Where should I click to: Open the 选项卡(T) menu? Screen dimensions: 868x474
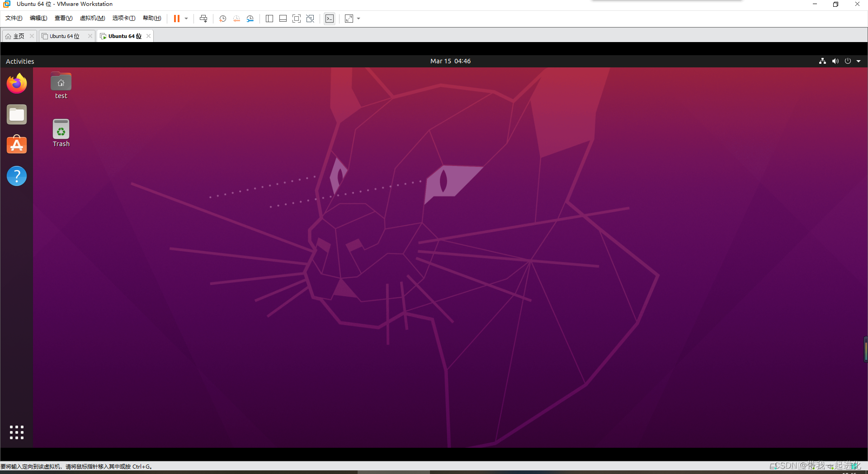pos(124,18)
